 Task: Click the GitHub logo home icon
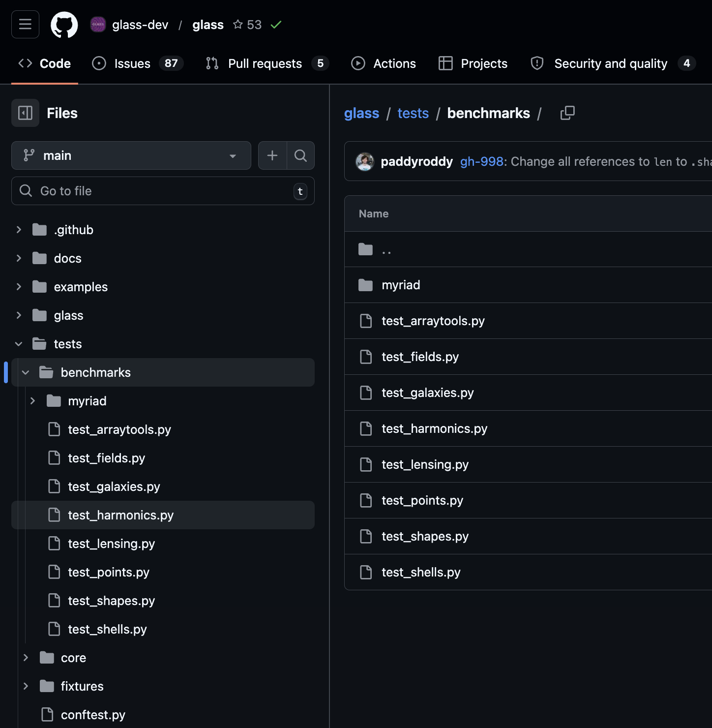click(64, 25)
